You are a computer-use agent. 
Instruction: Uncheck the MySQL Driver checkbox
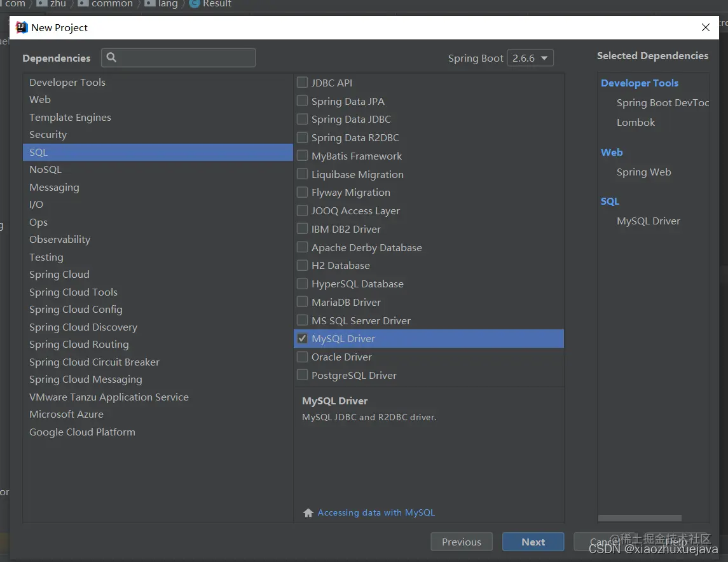pos(302,338)
